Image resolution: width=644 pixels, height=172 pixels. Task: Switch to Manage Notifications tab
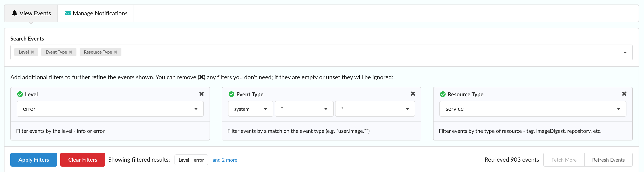[x=96, y=13]
